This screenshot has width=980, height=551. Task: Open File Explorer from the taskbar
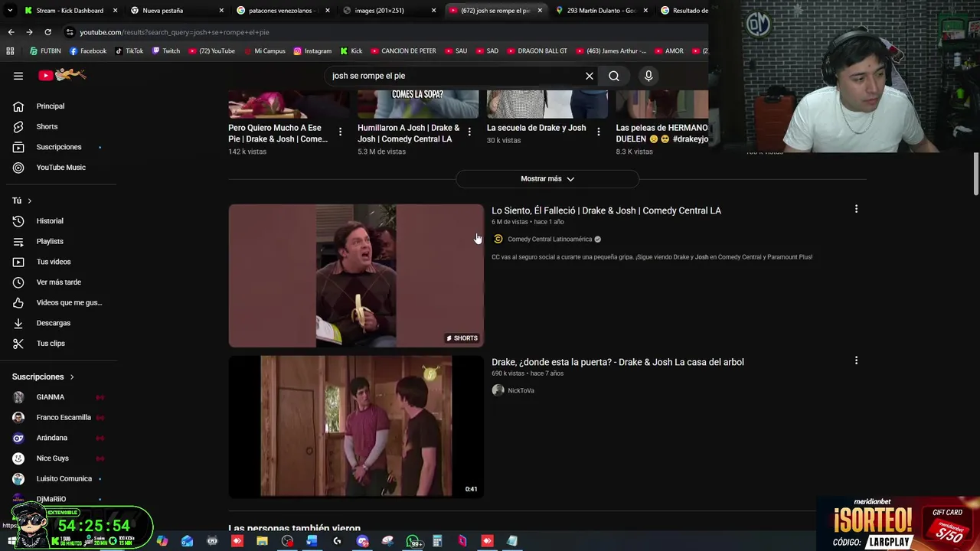click(262, 541)
